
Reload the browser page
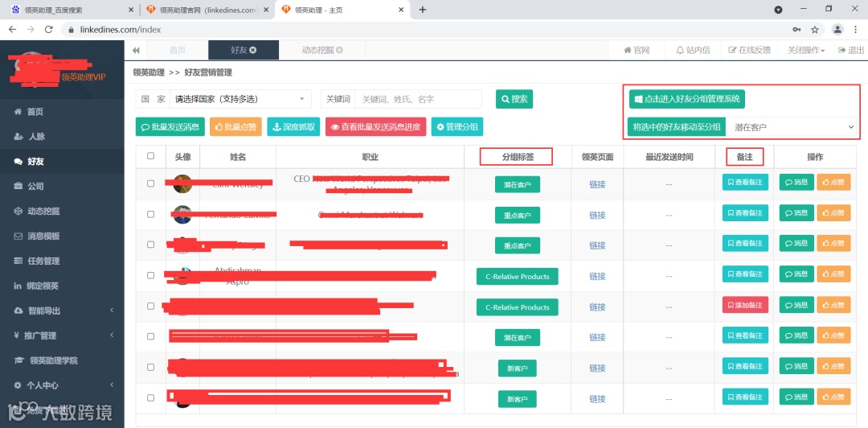(x=49, y=30)
